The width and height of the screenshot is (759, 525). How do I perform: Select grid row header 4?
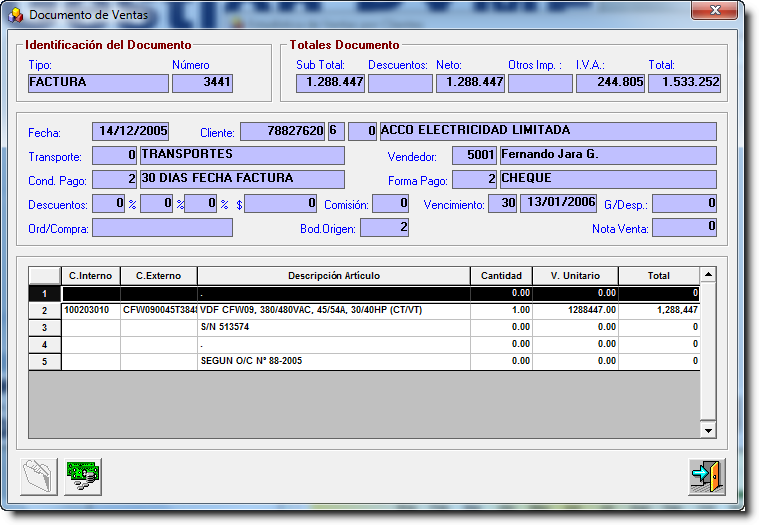click(x=45, y=345)
